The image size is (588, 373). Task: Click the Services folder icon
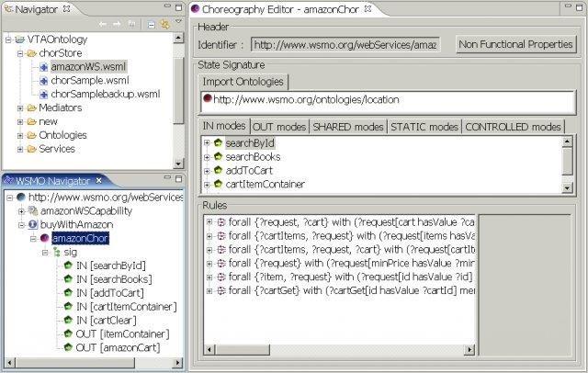coord(32,149)
